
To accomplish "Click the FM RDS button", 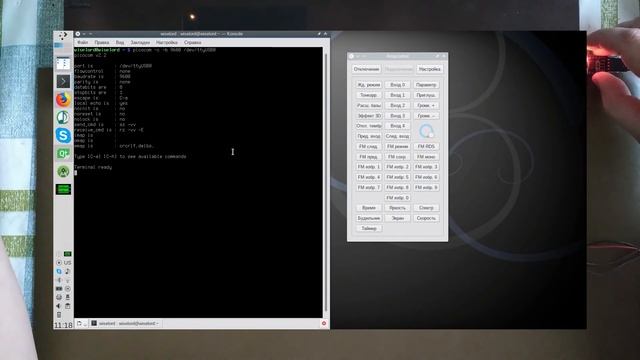I will tap(426, 147).
